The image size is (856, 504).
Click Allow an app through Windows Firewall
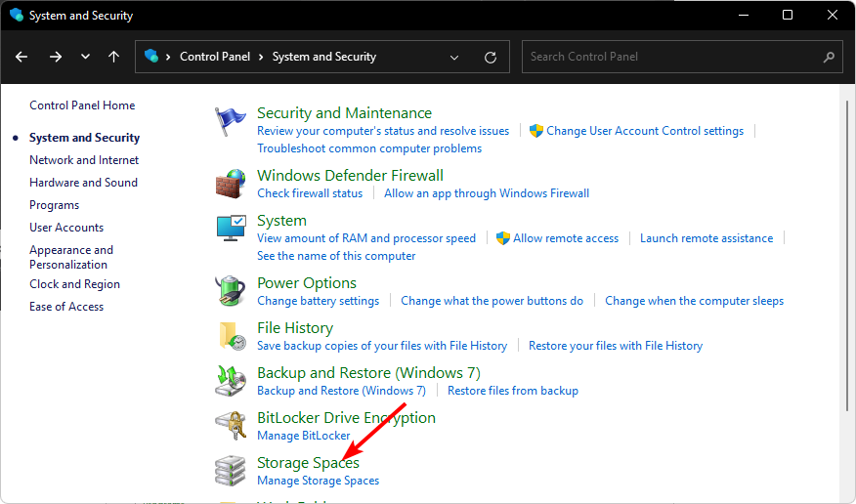[x=487, y=193]
